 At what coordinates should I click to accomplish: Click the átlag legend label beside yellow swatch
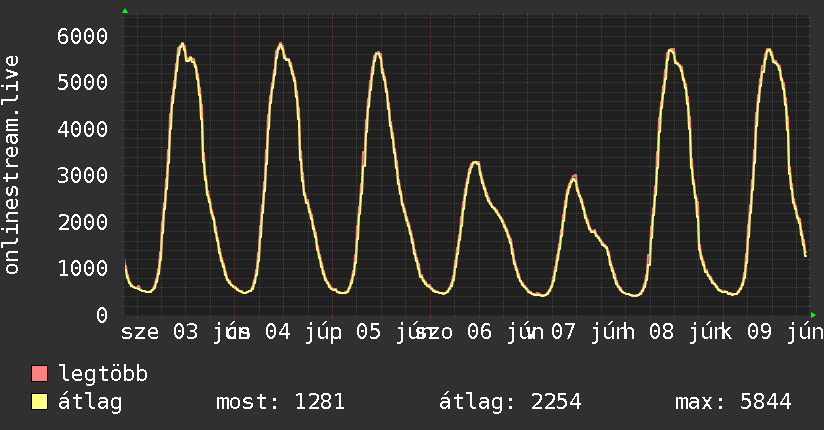pos(90,402)
